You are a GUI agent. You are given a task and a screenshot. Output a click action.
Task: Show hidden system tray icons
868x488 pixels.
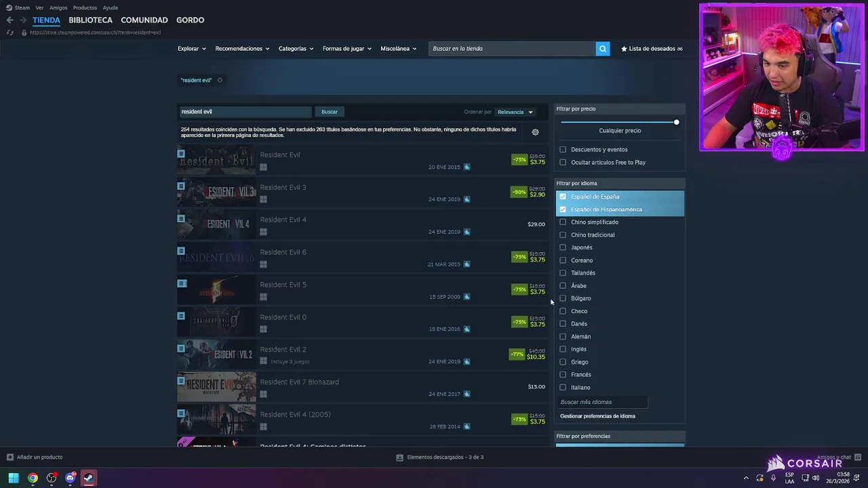point(746,478)
